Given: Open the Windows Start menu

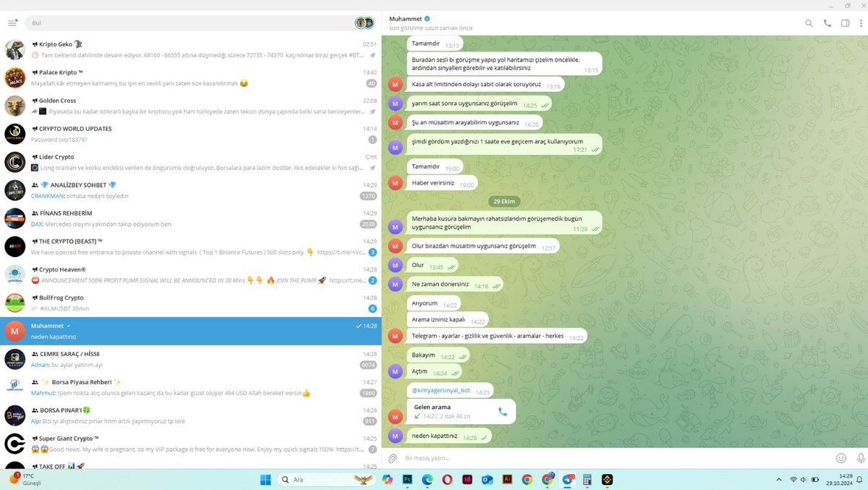Looking at the screenshot, I should [265, 479].
